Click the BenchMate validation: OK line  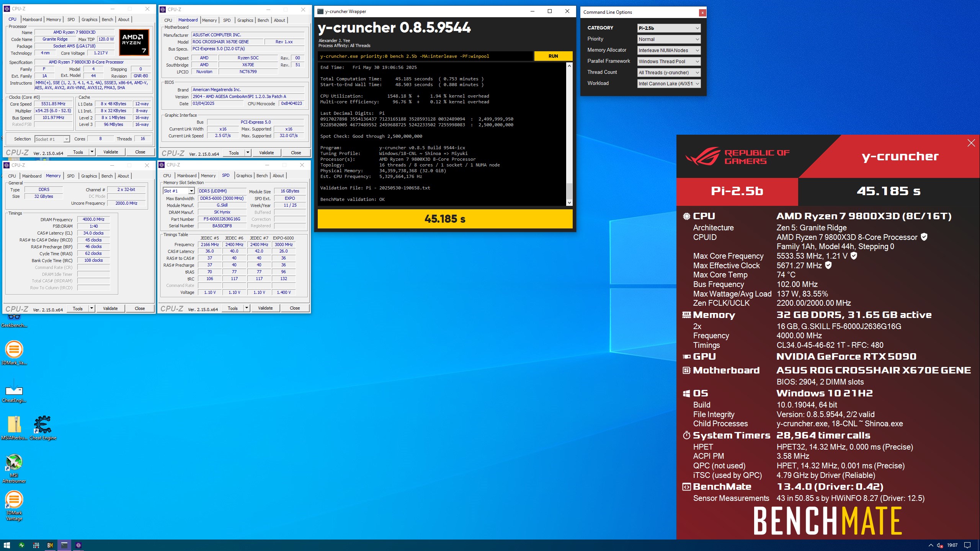(x=353, y=199)
